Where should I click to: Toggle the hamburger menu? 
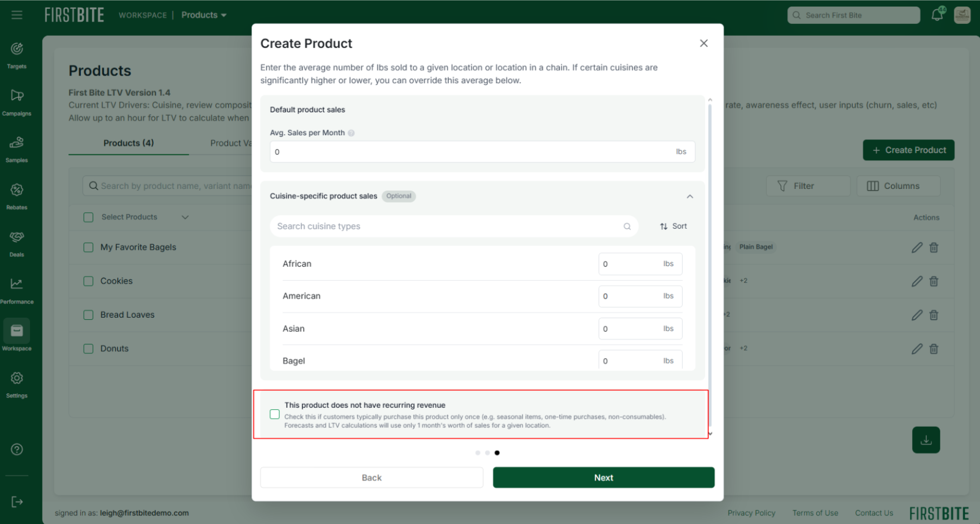[x=17, y=15]
